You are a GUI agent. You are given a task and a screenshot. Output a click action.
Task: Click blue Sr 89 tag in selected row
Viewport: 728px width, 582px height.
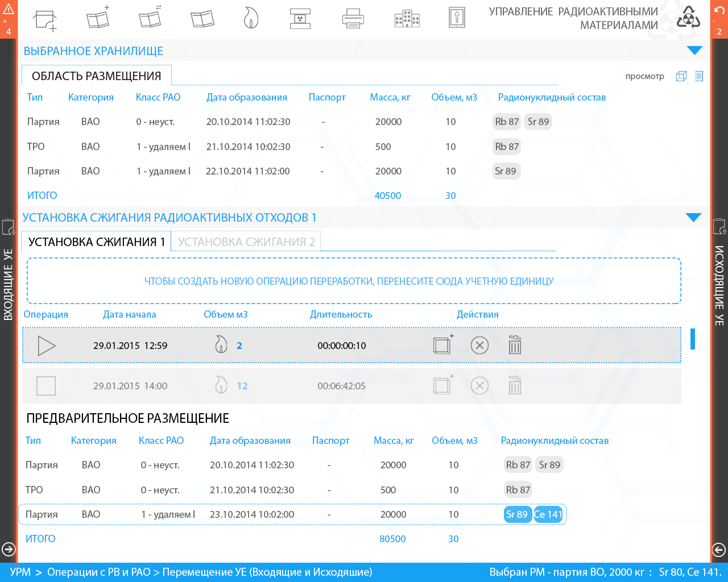tap(517, 514)
